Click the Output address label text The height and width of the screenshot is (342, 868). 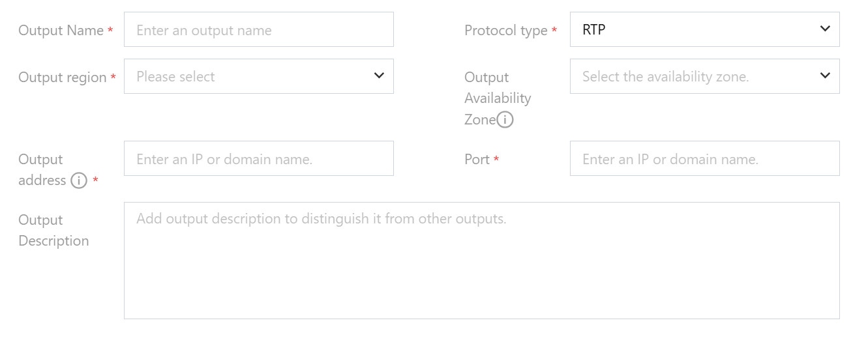(41, 169)
